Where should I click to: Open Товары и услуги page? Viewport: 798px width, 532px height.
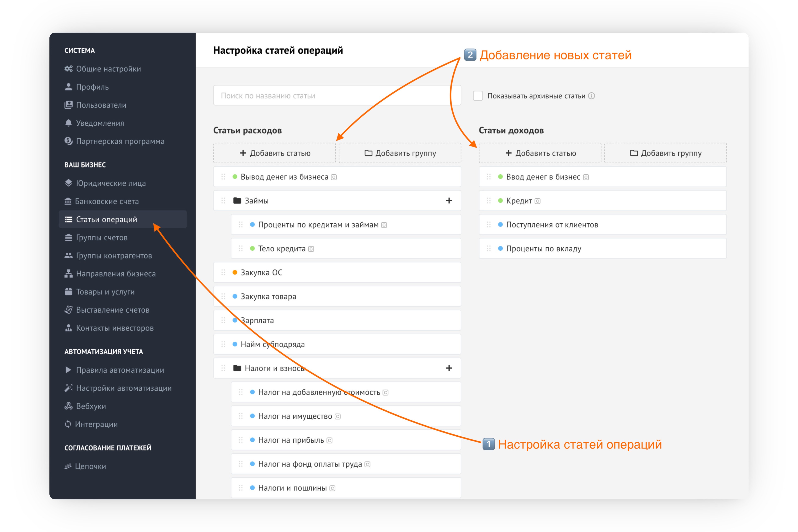[x=105, y=291]
